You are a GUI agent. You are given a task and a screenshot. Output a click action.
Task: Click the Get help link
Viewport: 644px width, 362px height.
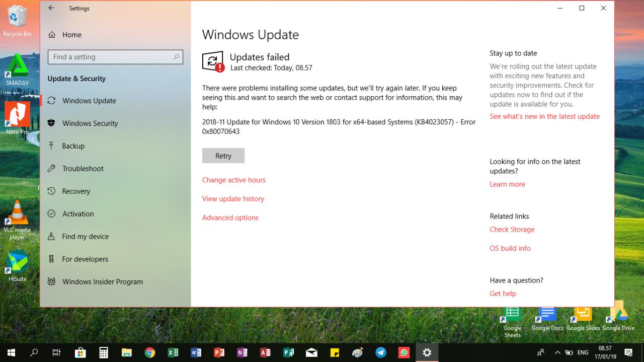tap(503, 294)
